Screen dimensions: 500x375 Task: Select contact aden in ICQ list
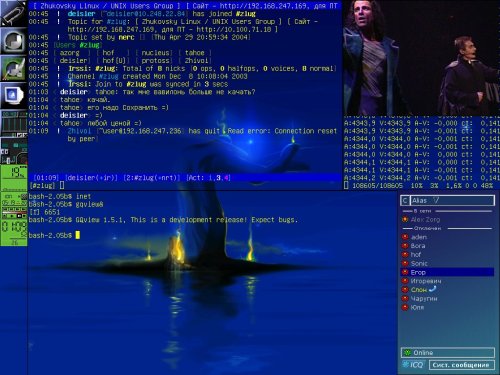point(419,237)
